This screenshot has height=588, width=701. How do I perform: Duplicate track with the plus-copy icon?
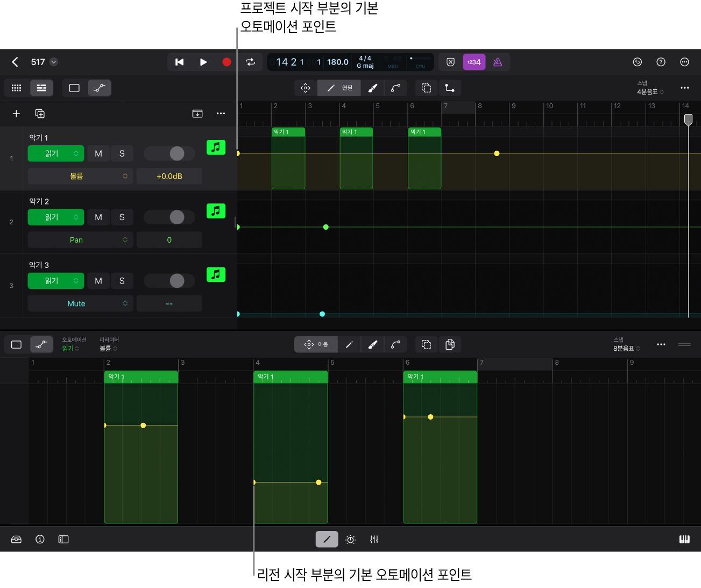click(x=40, y=114)
